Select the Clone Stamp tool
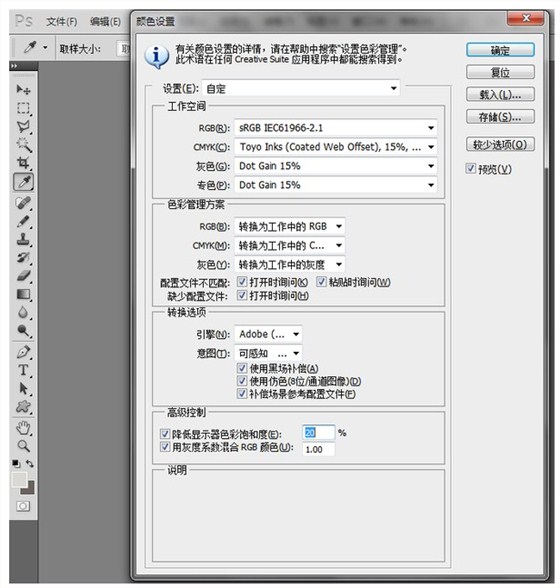 point(23,239)
